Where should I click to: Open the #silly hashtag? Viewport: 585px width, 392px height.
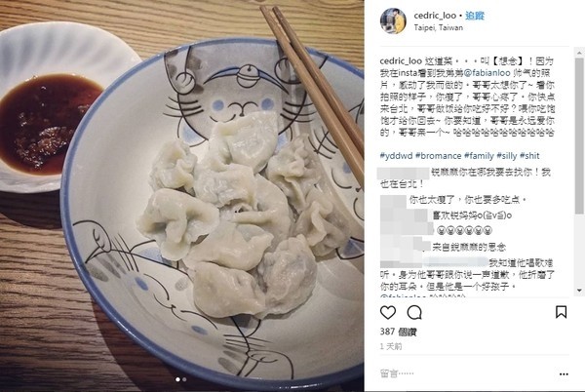click(507, 156)
